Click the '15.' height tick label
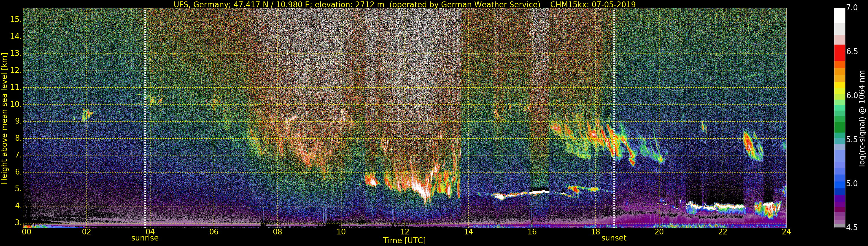The height and width of the screenshot is (246, 868). click(x=16, y=20)
